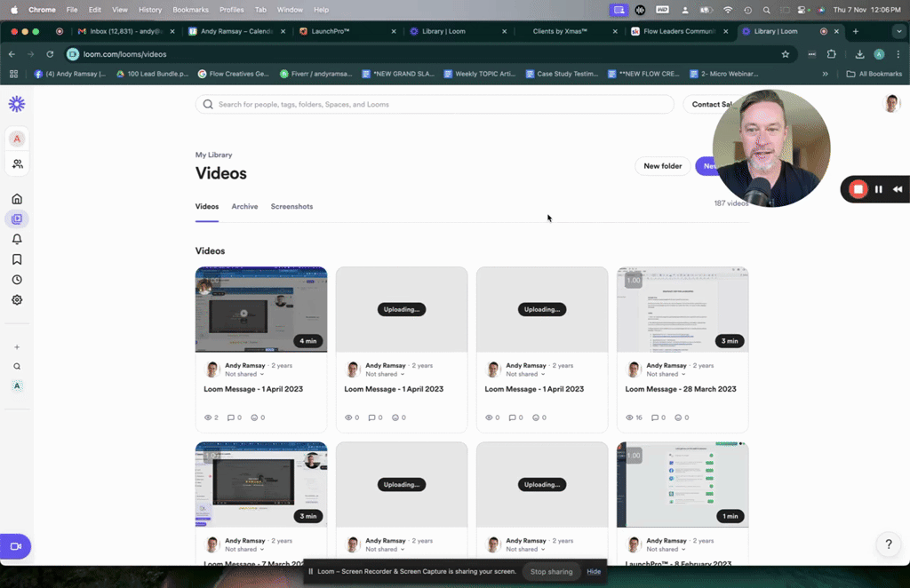Click the My Library breadcrumb
Image resolution: width=910 pixels, height=588 pixels.
click(213, 155)
